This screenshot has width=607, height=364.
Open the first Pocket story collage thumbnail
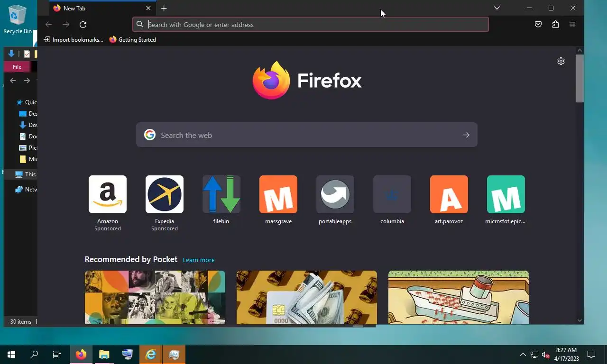click(x=155, y=298)
